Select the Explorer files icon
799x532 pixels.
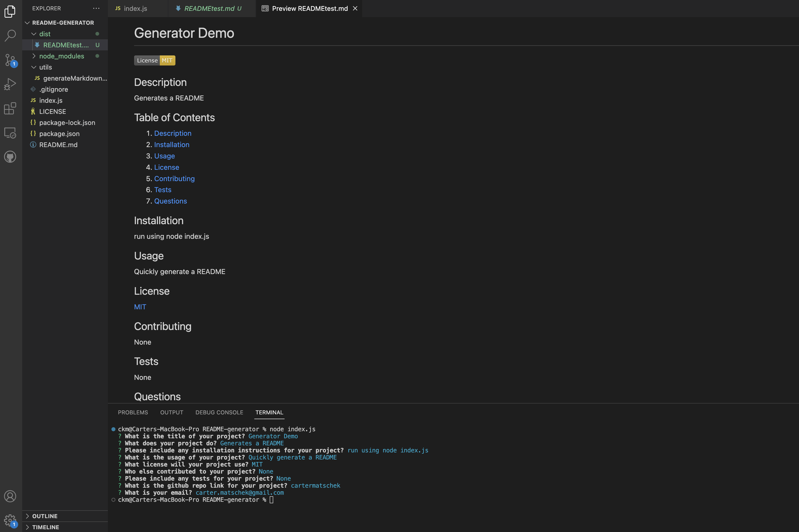(x=10, y=11)
